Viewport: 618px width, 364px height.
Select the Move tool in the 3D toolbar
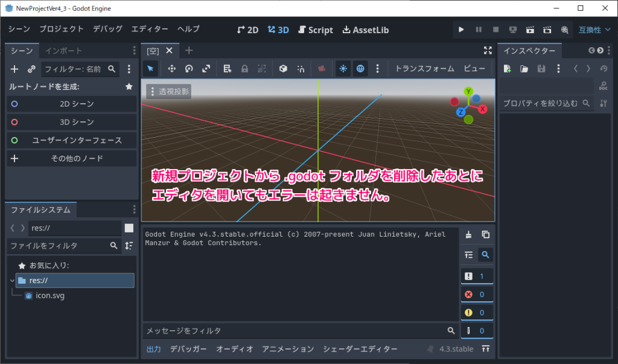pyautogui.click(x=172, y=68)
